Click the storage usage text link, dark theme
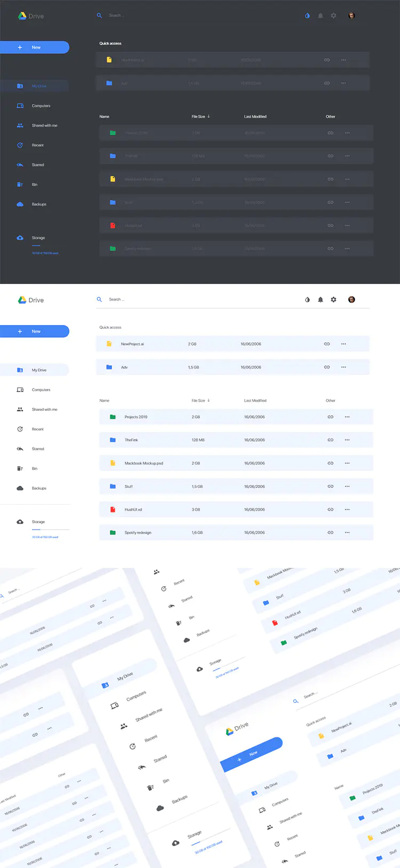The width and height of the screenshot is (400, 868). click(x=45, y=253)
